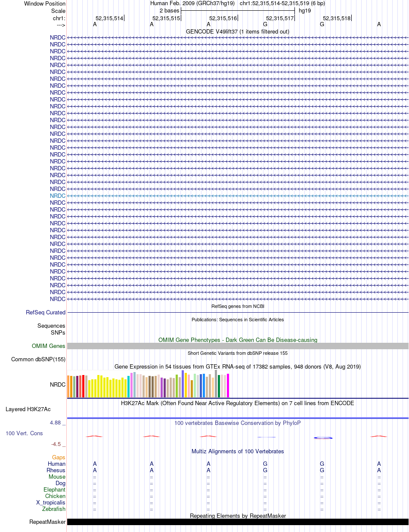The image size is (409, 532).
Task: Click the Window Position label
Action: (45, 4)
